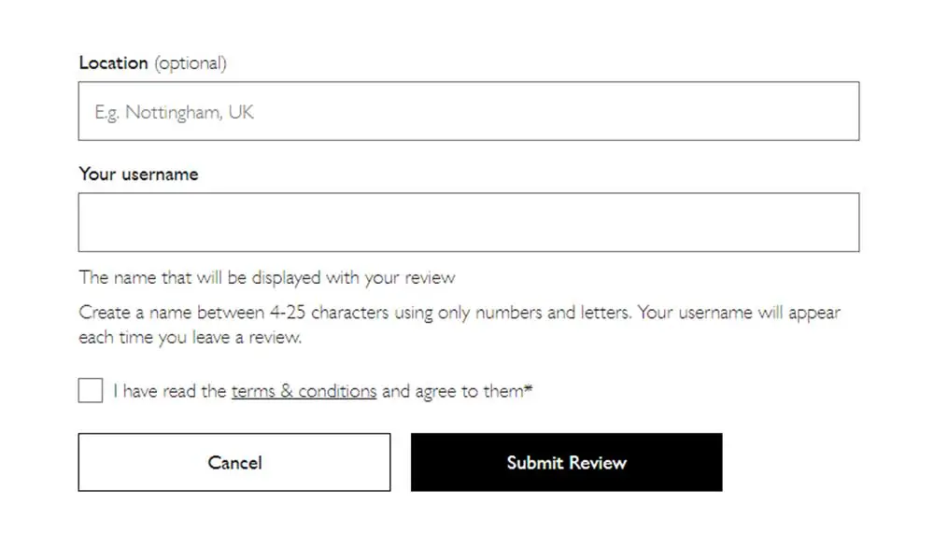Click the 'numbers and letters' phrase in hint
The width and height of the screenshot is (934, 560).
[x=552, y=313]
